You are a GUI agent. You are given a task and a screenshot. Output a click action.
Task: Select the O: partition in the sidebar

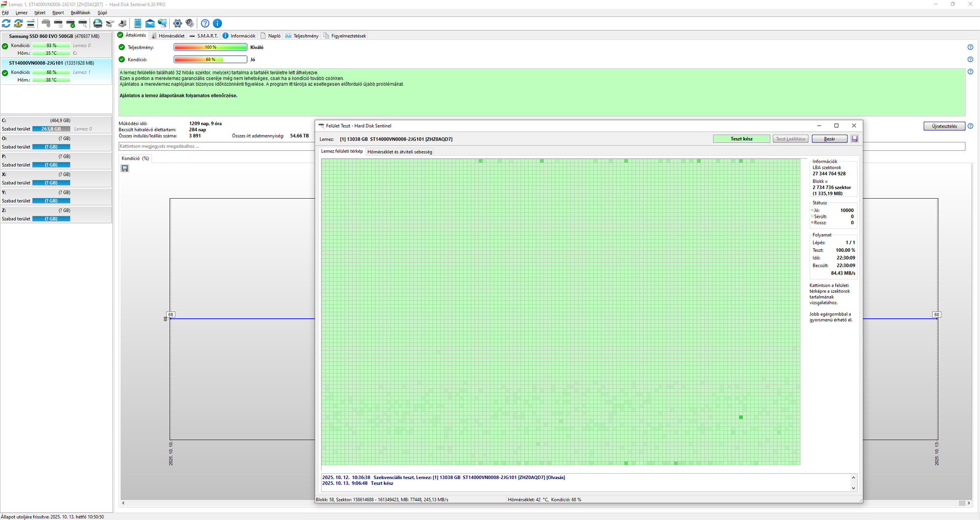tap(57, 142)
